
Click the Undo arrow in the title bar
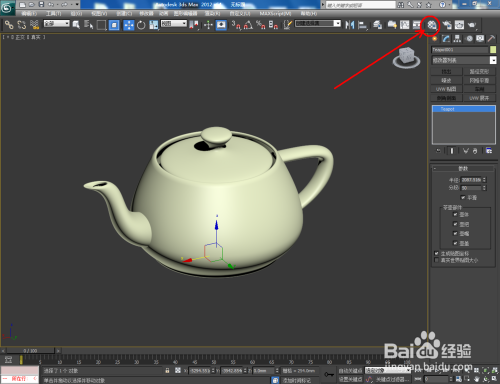[x=51, y=4]
